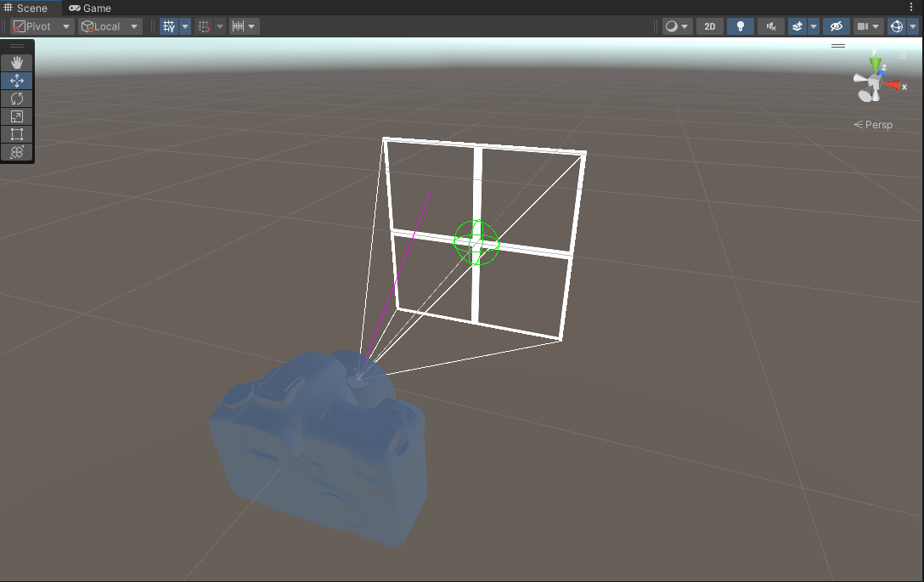The height and width of the screenshot is (582, 924).
Task: Click the scene view audio mute icon
Action: (x=770, y=25)
